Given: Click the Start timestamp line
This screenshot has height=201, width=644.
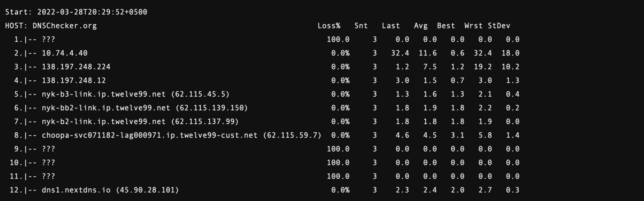Looking at the screenshot, I should pos(76,12).
